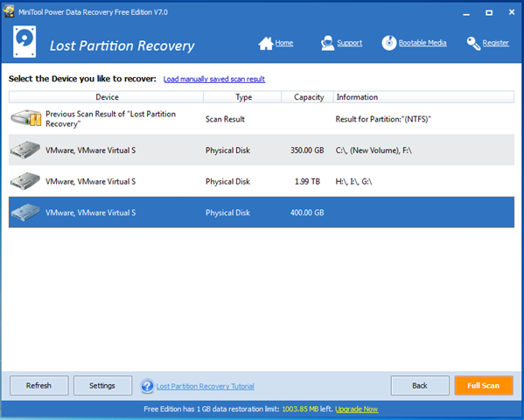Click the Support person icon
Screen dimensions: 524x420
pos(327,43)
